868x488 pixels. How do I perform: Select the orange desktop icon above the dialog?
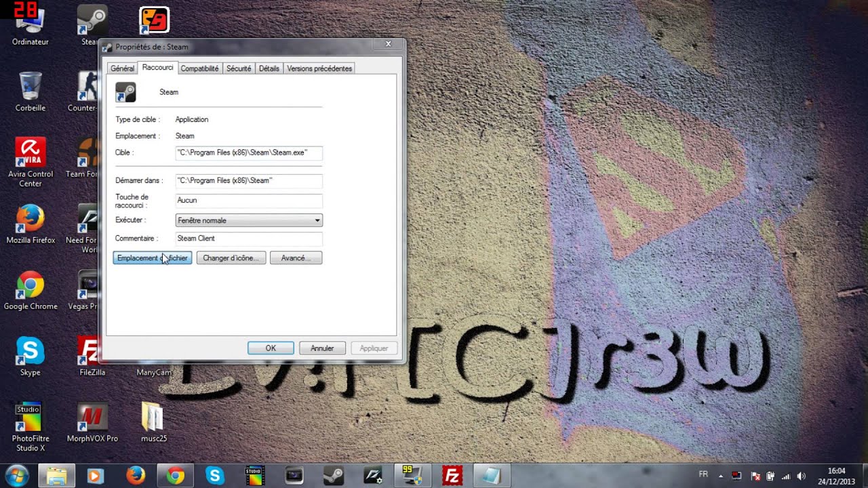pyautogui.click(x=154, y=20)
